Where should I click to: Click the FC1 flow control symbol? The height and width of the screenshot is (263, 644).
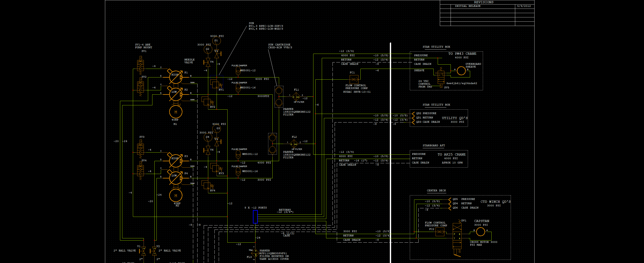pos(354,79)
